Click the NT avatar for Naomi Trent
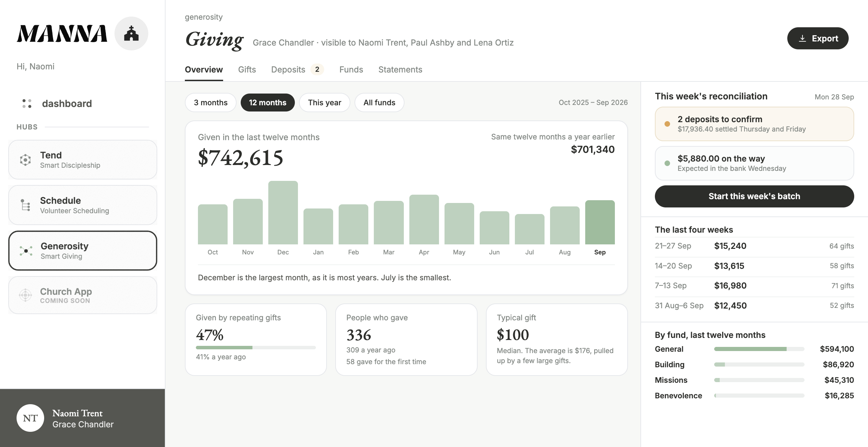This screenshot has width=868, height=447. tap(30, 418)
